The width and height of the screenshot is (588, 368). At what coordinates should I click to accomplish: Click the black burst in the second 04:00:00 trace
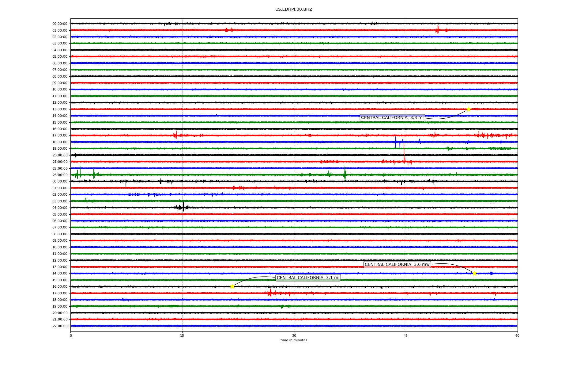(183, 207)
